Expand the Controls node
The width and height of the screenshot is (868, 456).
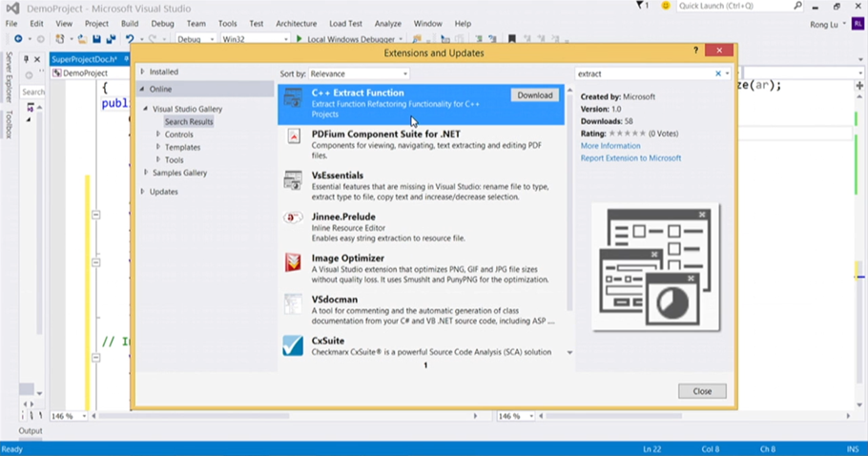click(158, 134)
